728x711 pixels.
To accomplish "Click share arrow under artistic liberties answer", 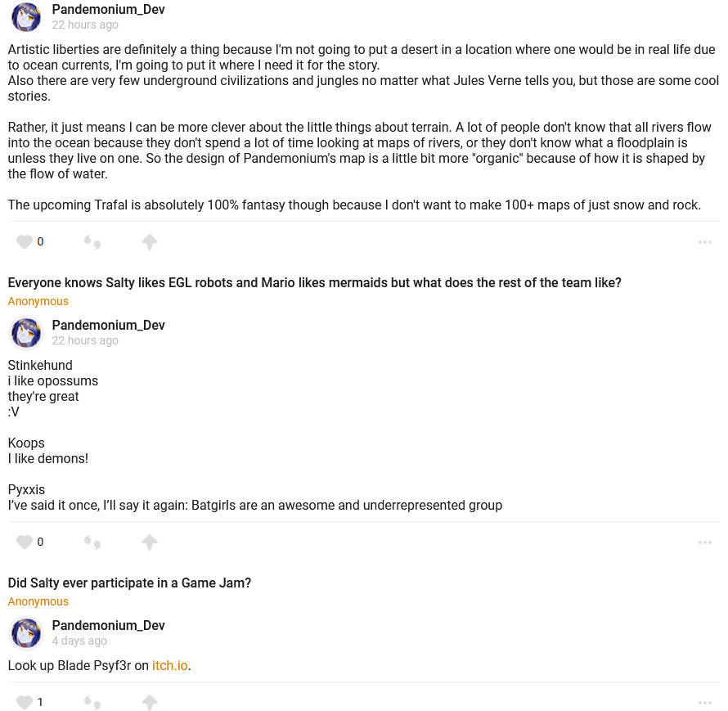I will point(149,242).
